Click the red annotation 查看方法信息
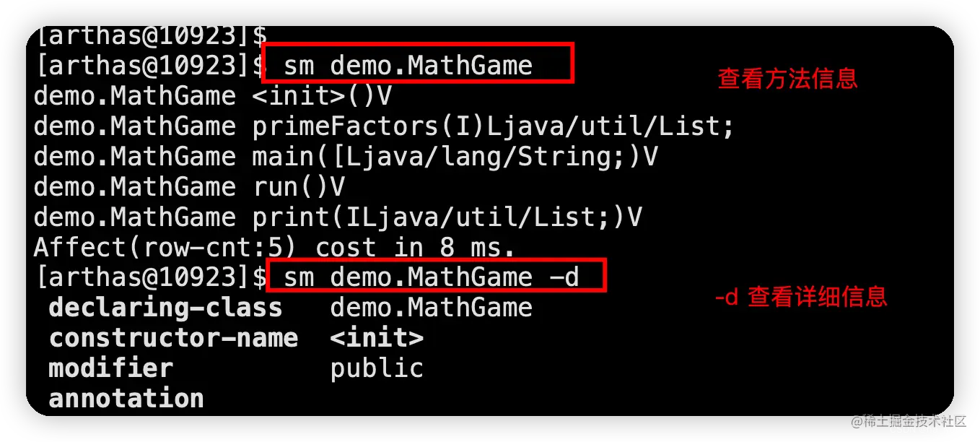 click(x=787, y=79)
